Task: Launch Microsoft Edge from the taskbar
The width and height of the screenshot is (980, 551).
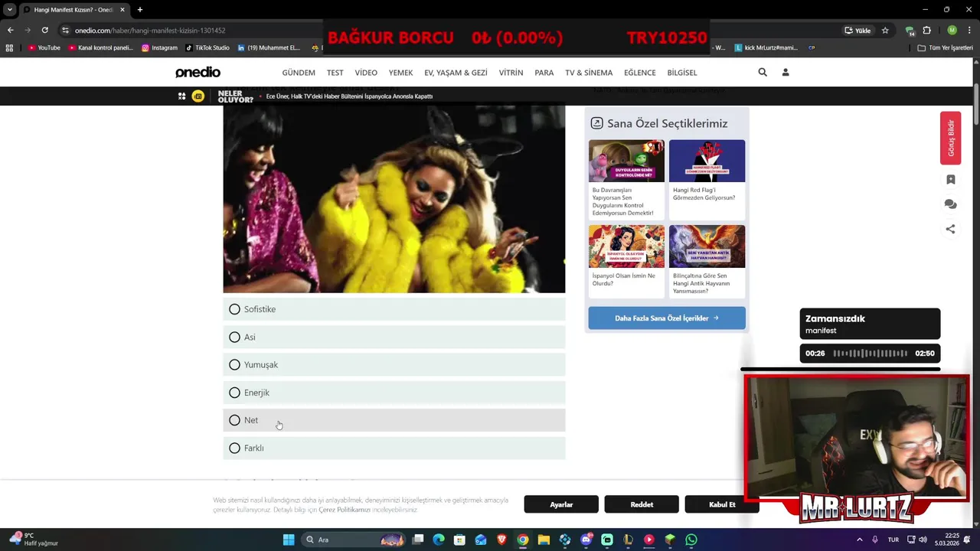Action: [x=439, y=540]
